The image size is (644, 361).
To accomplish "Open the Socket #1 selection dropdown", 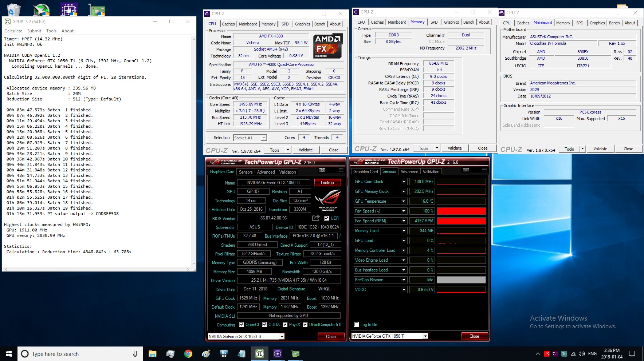I will [250, 138].
